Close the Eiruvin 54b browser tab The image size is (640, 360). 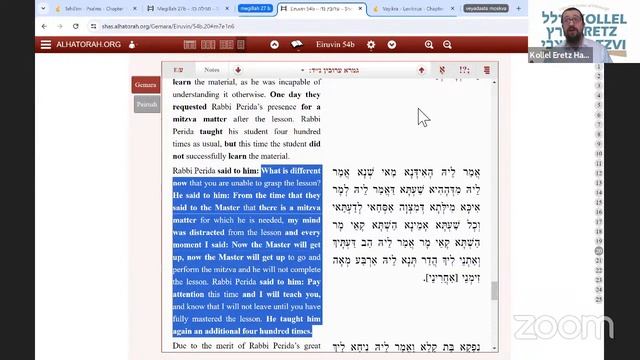[360, 8]
